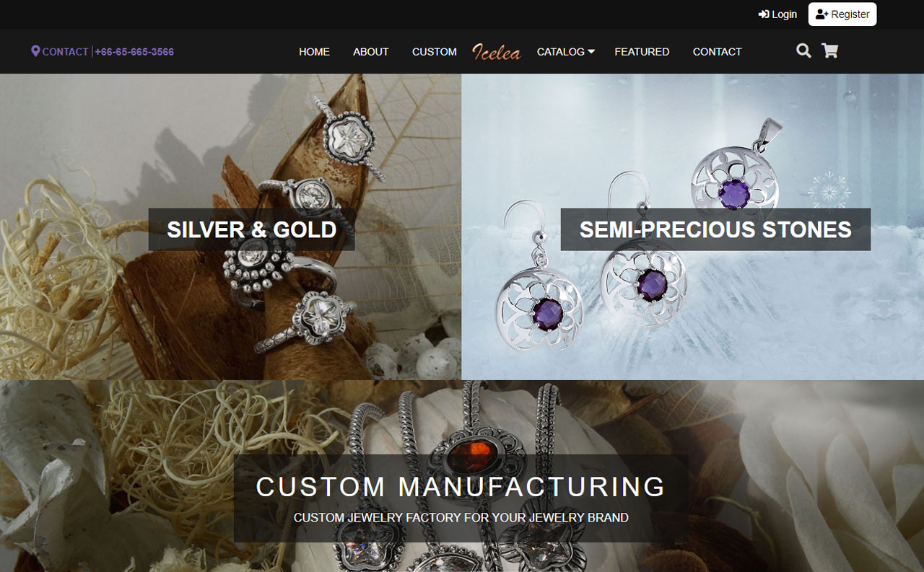Expand the Catalog dropdown arrow
This screenshot has height=572, width=924.
click(591, 51)
